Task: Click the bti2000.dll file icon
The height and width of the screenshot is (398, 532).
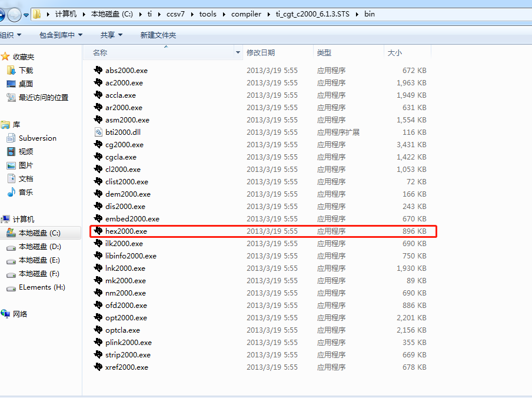Action: [98, 132]
